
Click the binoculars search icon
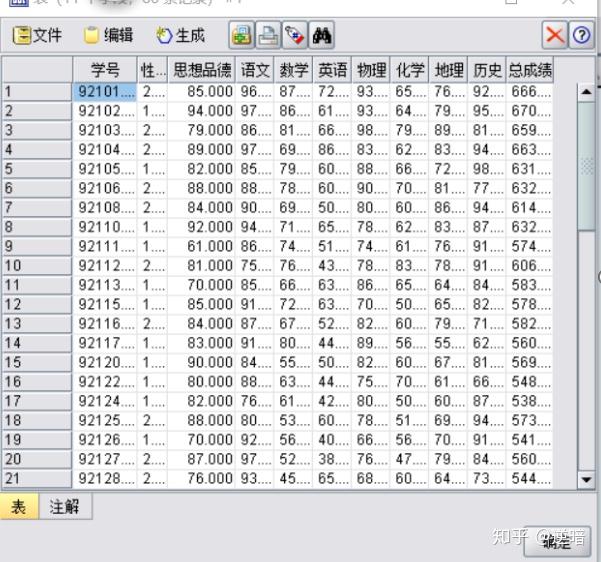(322, 35)
